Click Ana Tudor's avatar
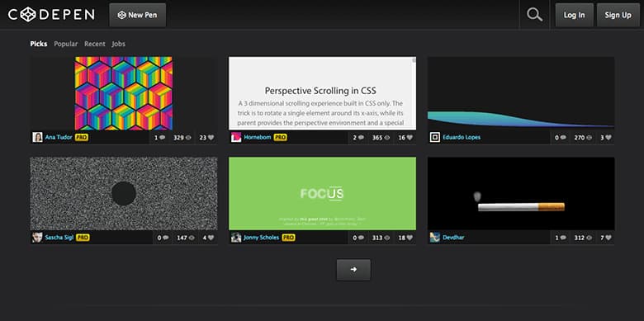The height and width of the screenshot is (321, 644). 37,138
